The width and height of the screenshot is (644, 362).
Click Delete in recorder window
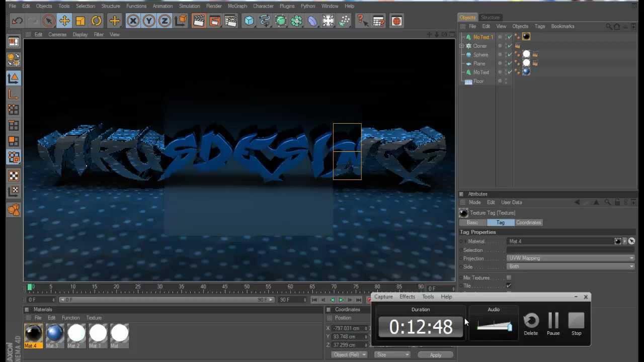(531, 324)
